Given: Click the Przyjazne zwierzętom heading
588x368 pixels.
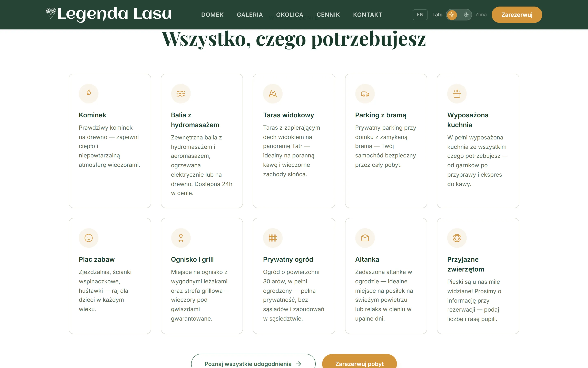Looking at the screenshot, I should 465,264.
